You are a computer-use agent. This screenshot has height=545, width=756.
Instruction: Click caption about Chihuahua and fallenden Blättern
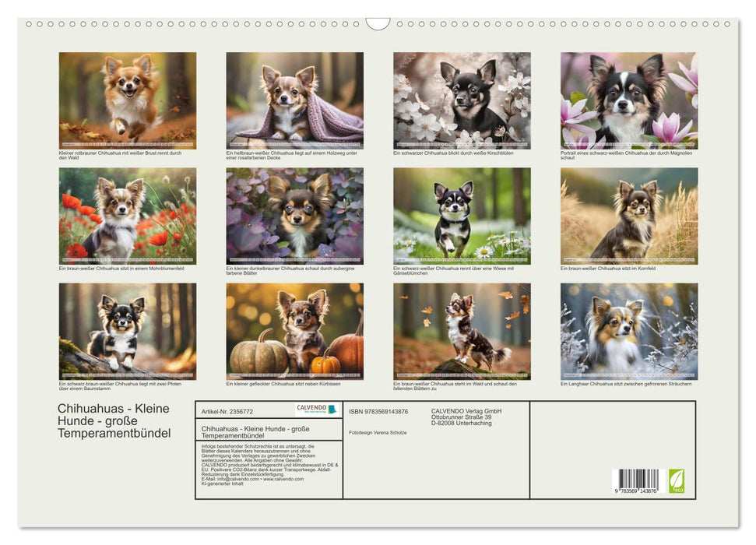click(x=455, y=386)
